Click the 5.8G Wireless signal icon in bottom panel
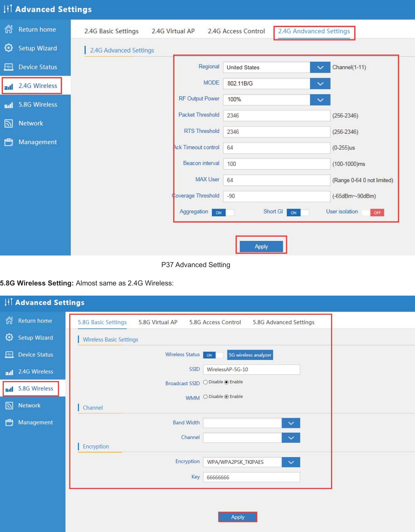 point(9,389)
